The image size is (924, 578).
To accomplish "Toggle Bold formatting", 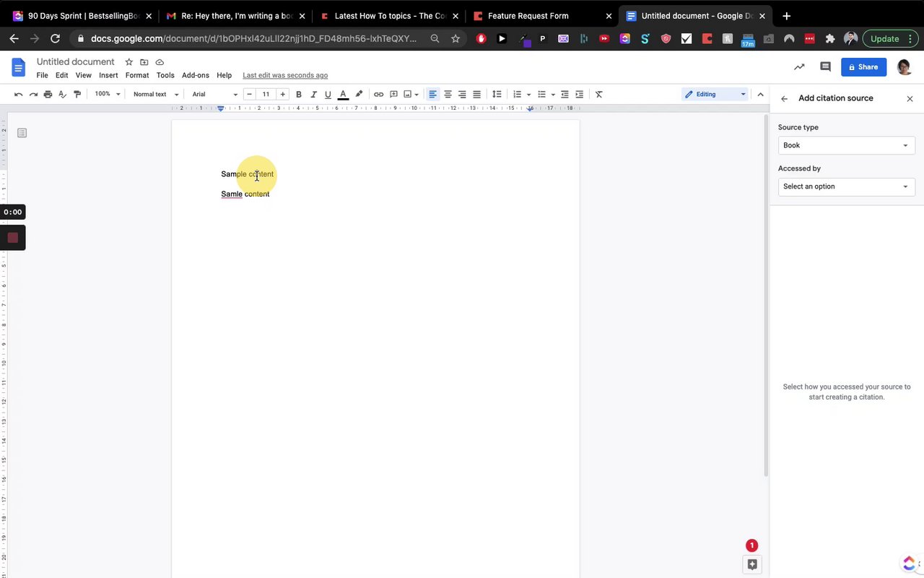I will (x=298, y=94).
